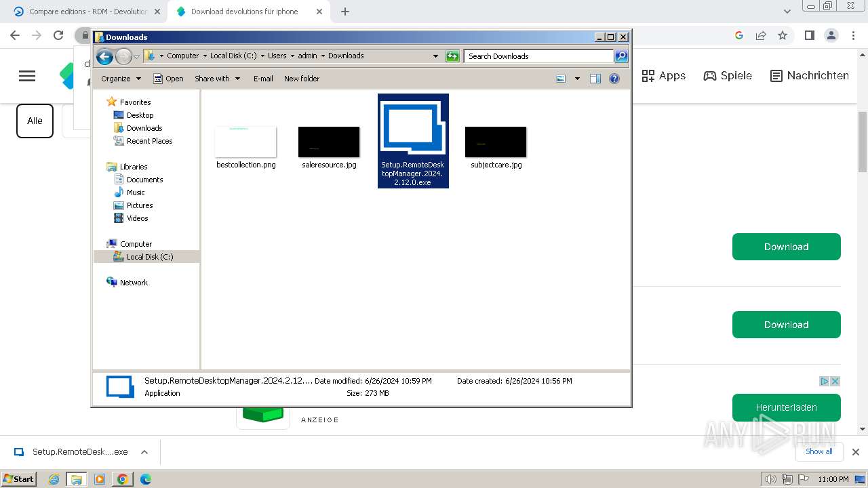This screenshot has width=868, height=488.
Task: Click Computer in the address breadcrumb
Action: (x=183, y=56)
